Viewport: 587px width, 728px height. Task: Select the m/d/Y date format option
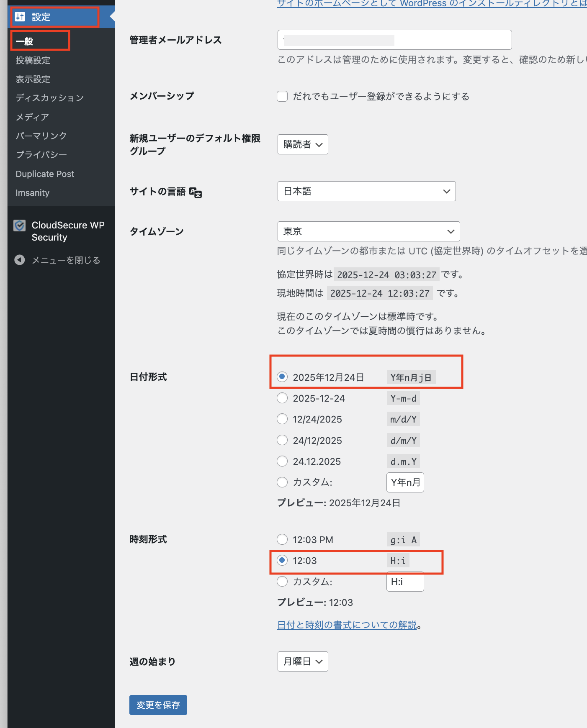282,419
